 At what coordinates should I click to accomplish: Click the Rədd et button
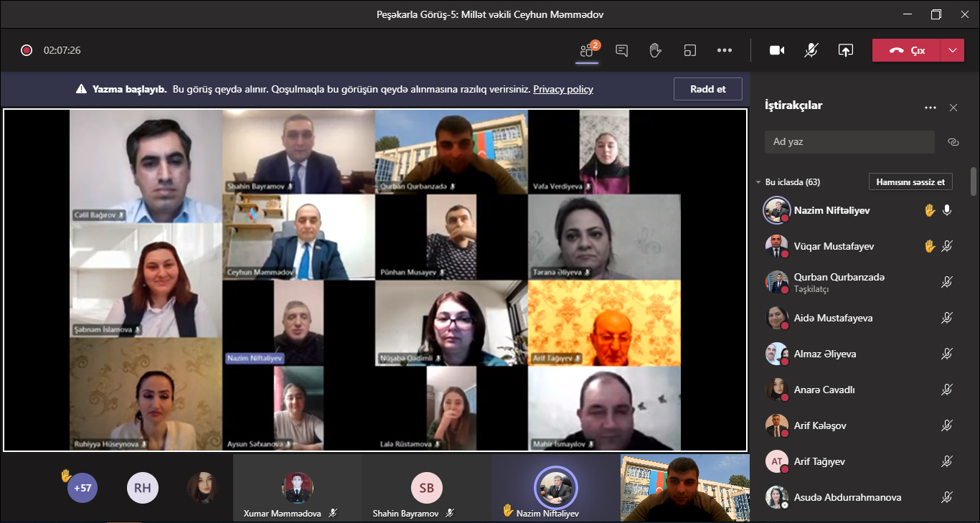[707, 89]
